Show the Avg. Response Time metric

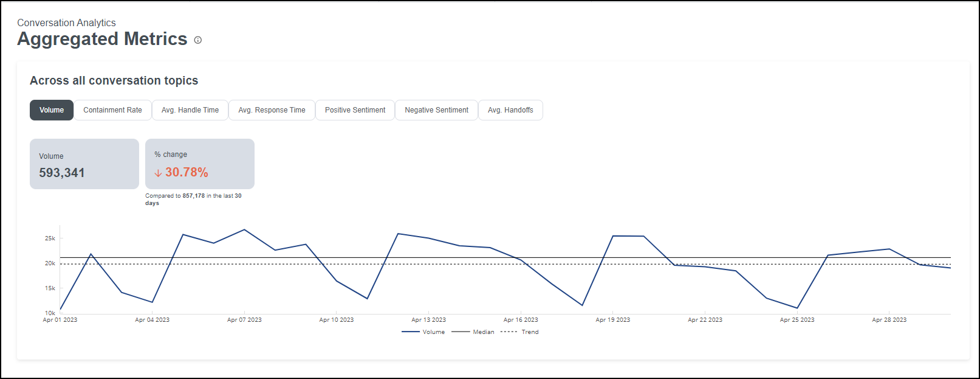272,110
